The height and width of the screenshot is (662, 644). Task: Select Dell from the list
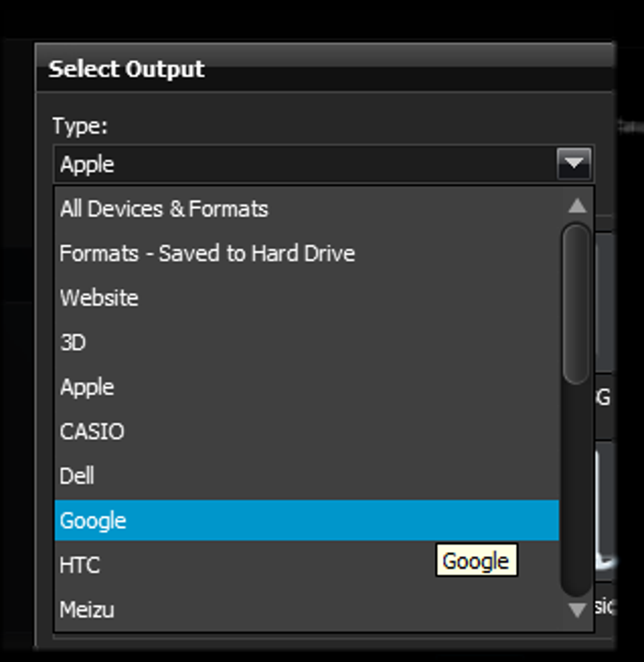(307, 476)
